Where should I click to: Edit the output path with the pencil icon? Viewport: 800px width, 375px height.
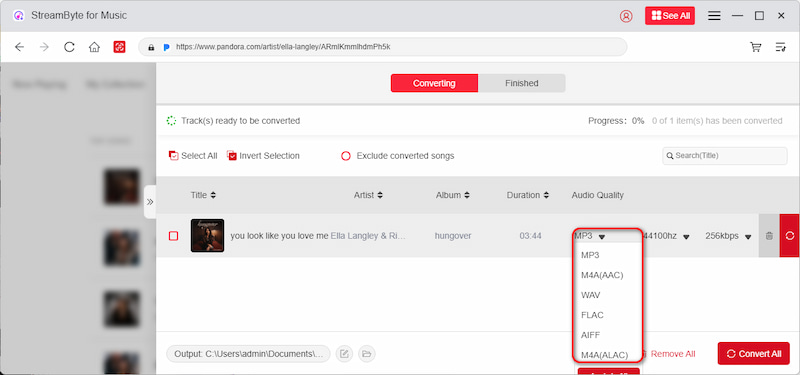tap(344, 354)
